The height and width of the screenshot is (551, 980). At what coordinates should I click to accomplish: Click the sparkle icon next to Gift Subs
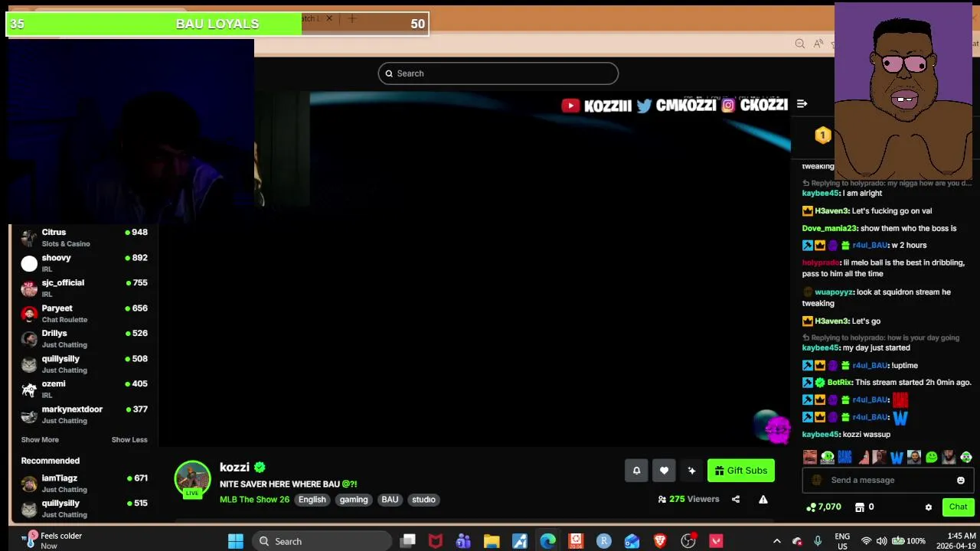coord(691,471)
